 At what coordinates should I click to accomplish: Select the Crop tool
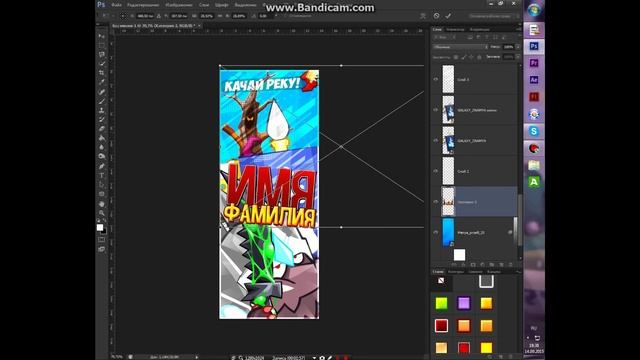(x=102, y=73)
